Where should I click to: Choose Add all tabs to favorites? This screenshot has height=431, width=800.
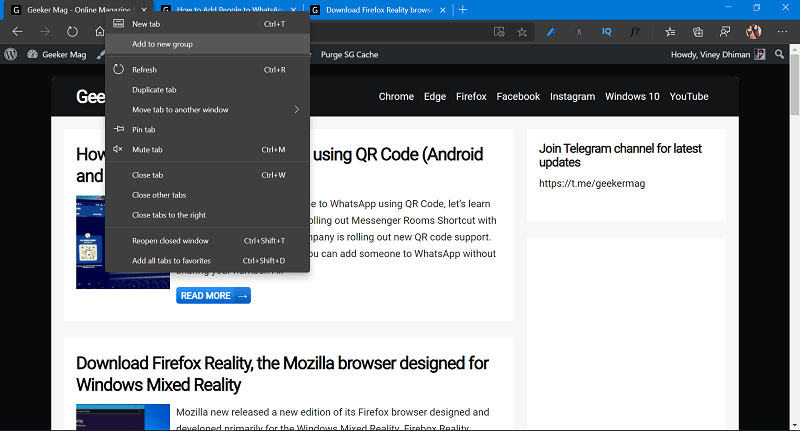[x=207, y=260]
